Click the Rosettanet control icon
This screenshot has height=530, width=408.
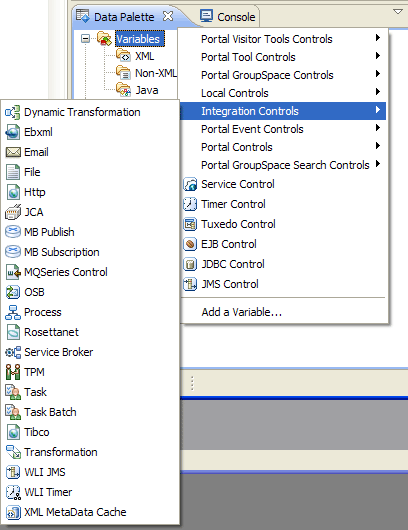click(x=13, y=332)
